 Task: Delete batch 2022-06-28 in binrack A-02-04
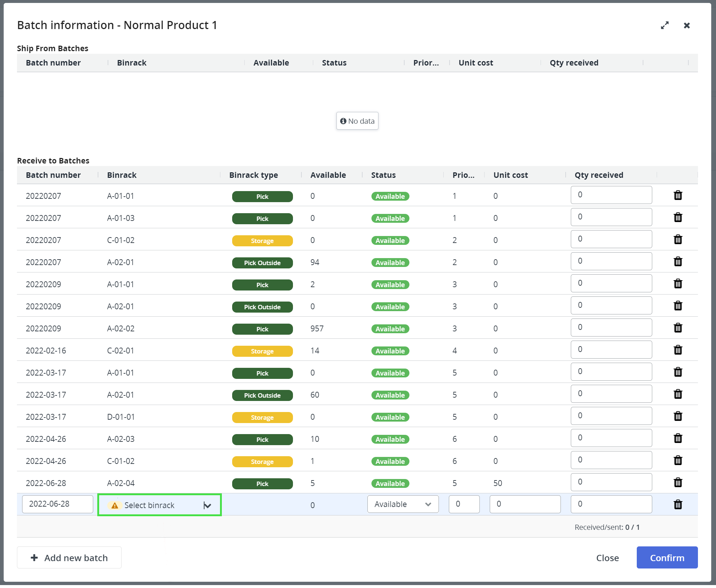click(x=678, y=483)
